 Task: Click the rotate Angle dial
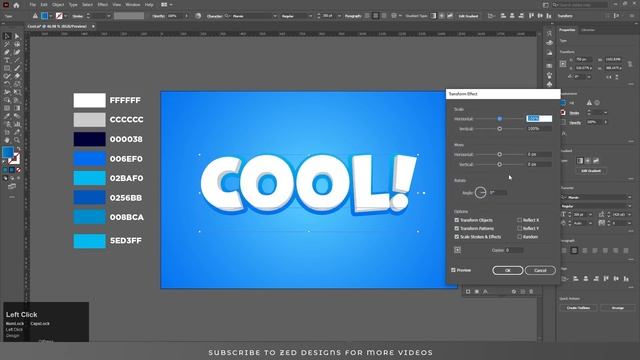tap(480, 192)
